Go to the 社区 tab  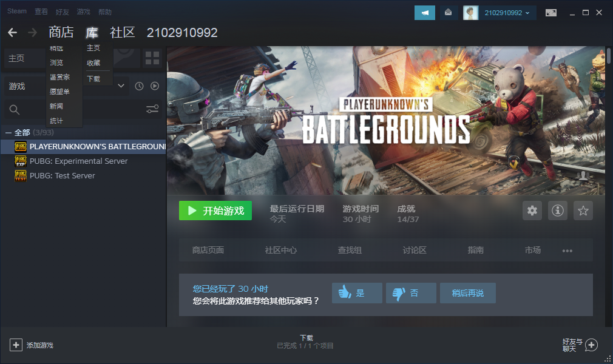click(x=123, y=32)
